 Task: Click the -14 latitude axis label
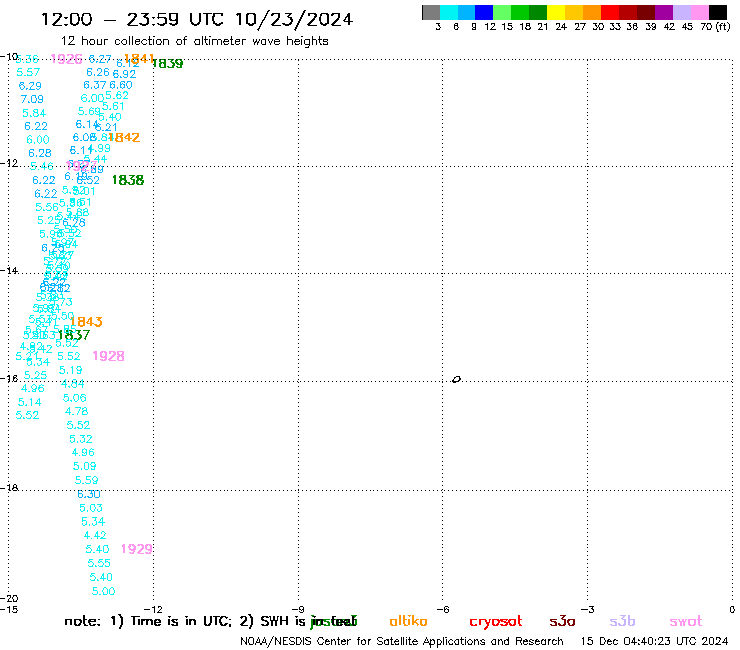click(x=9, y=270)
